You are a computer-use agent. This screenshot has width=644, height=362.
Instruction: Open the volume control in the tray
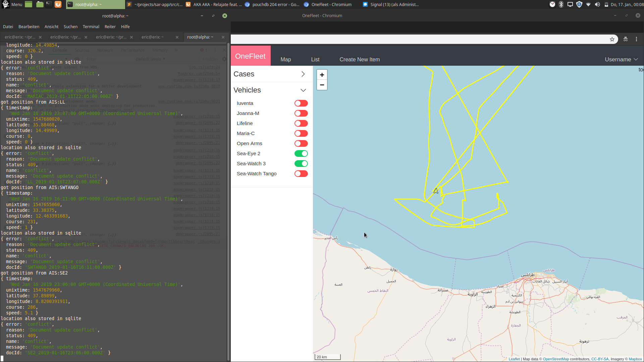pyautogui.click(x=597, y=4)
